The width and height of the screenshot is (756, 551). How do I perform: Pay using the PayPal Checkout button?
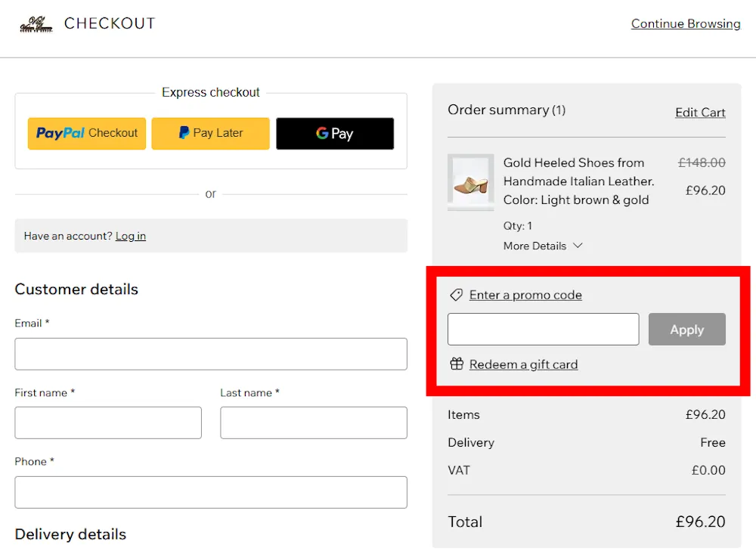(x=86, y=133)
